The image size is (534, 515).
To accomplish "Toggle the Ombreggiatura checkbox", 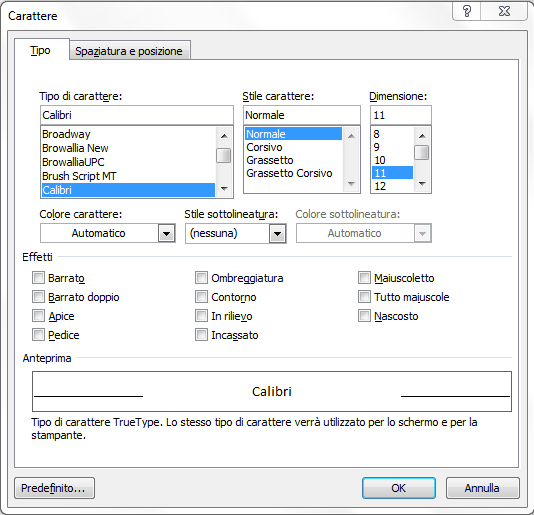I will tap(201, 278).
